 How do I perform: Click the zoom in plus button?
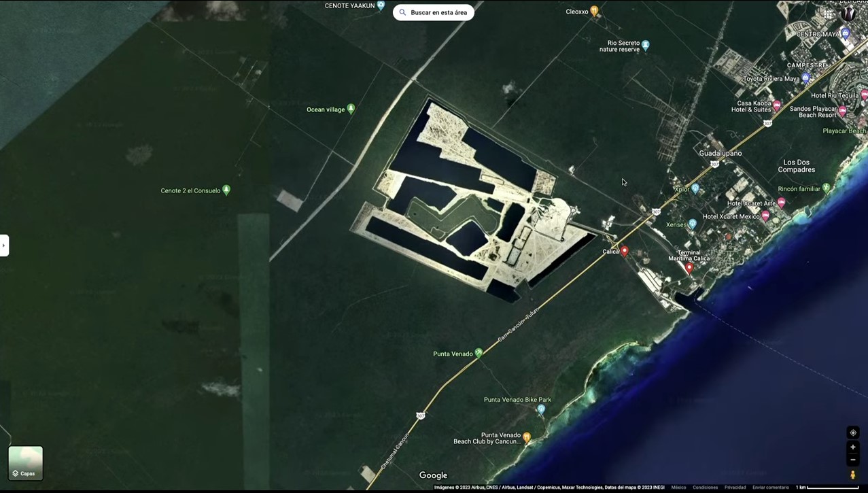(x=853, y=447)
